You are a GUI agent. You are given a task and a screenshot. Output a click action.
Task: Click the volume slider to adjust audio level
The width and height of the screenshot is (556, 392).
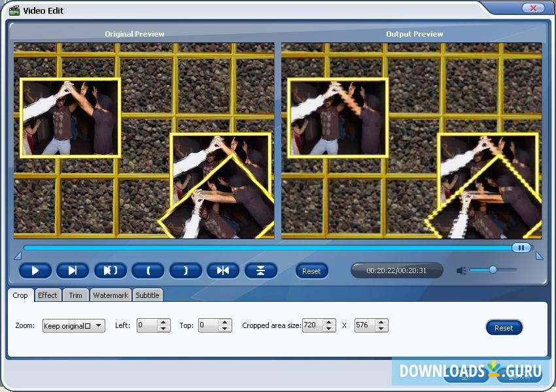coord(492,269)
